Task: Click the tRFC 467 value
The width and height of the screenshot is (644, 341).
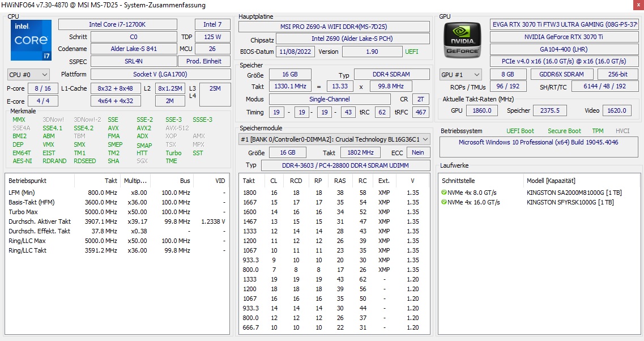Action: pyautogui.click(x=421, y=112)
